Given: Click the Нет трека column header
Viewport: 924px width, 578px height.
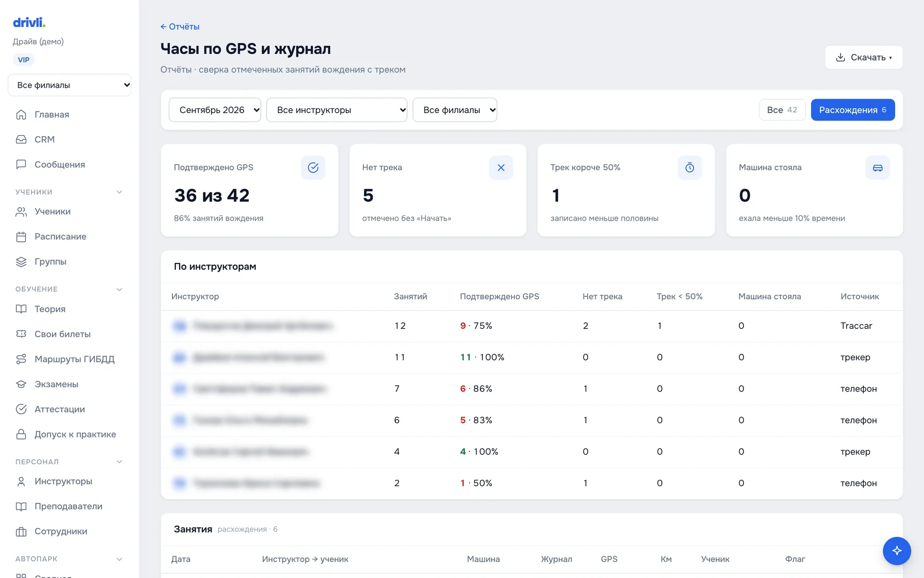Looking at the screenshot, I should click(603, 297).
